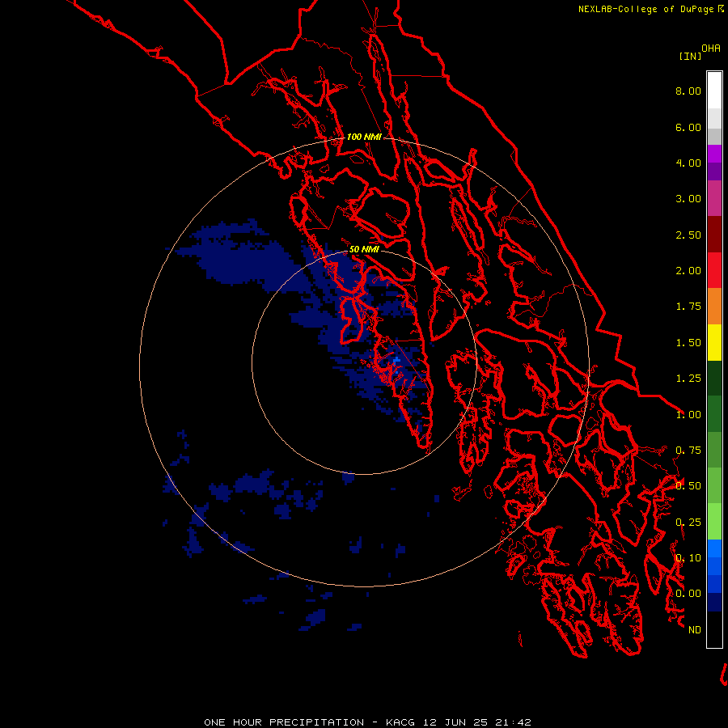Click the [IN] units label
Viewport: 728px width, 728px height.
690,56
